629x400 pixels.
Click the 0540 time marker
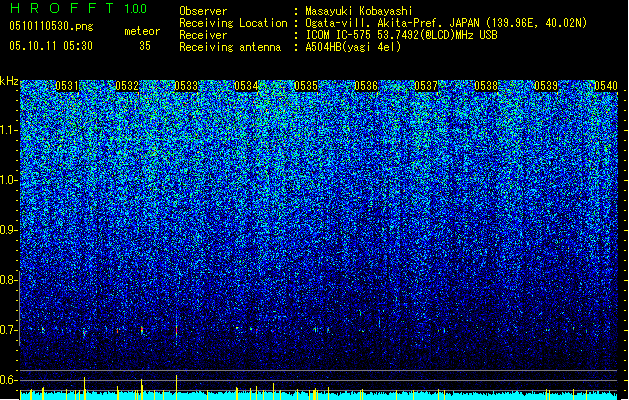606,86
